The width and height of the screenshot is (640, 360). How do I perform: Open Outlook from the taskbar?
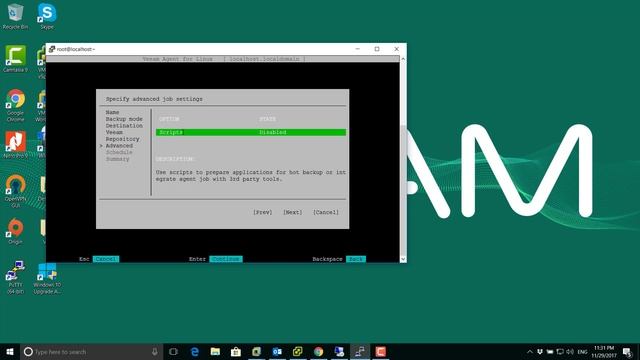[277, 351]
